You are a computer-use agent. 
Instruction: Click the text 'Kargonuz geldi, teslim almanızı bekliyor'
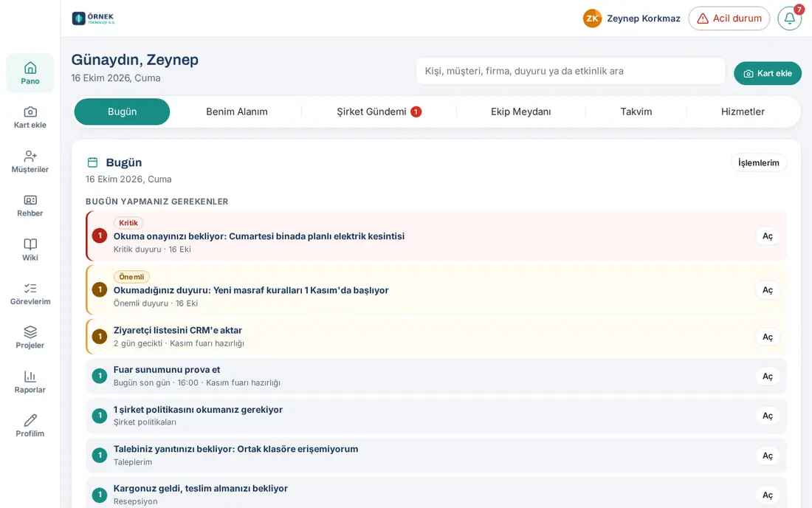200,488
